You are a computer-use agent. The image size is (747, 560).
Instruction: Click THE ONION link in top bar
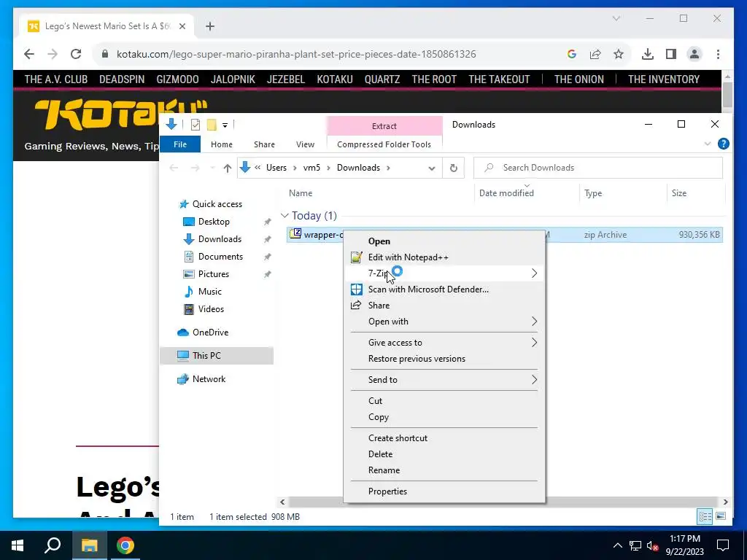(578, 79)
